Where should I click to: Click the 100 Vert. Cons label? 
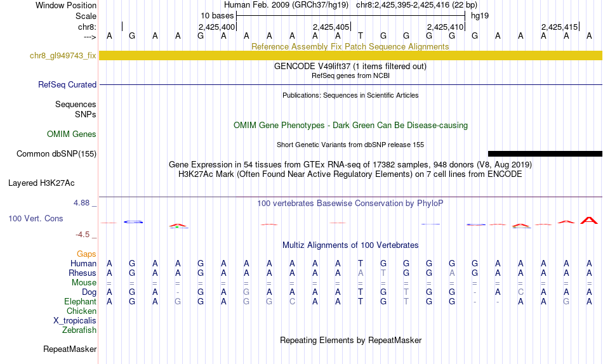tap(36, 218)
